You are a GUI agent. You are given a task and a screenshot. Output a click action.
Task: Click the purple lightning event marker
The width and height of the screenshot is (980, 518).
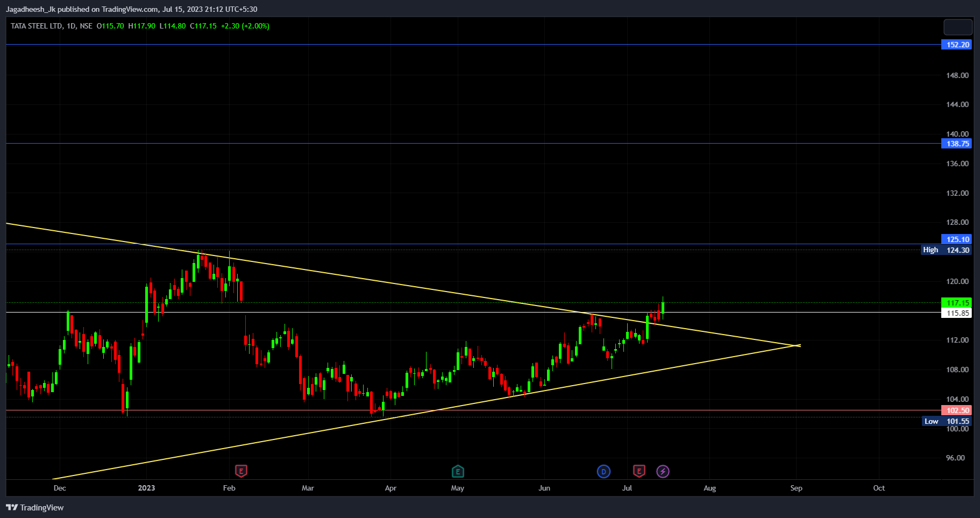(x=663, y=472)
